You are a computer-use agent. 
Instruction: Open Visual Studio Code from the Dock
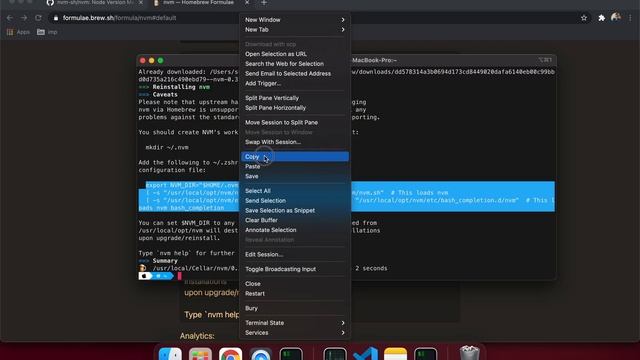point(365,354)
